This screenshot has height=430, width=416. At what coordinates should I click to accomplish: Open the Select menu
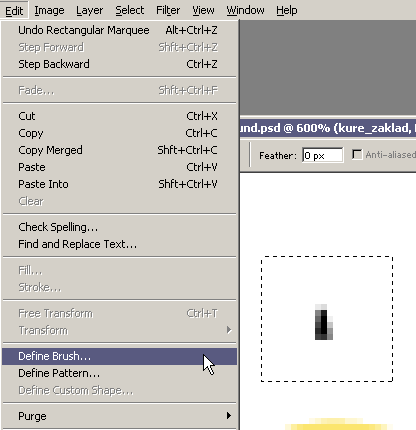[x=130, y=11]
